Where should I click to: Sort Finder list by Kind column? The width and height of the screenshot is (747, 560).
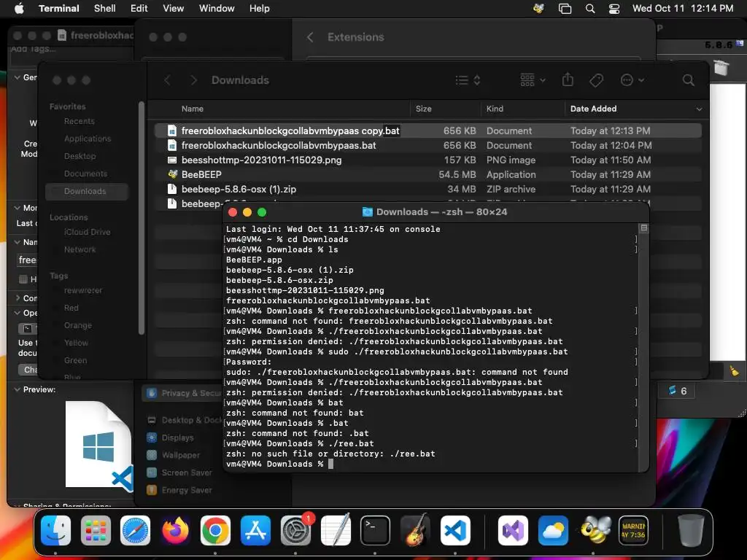click(x=522, y=109)
